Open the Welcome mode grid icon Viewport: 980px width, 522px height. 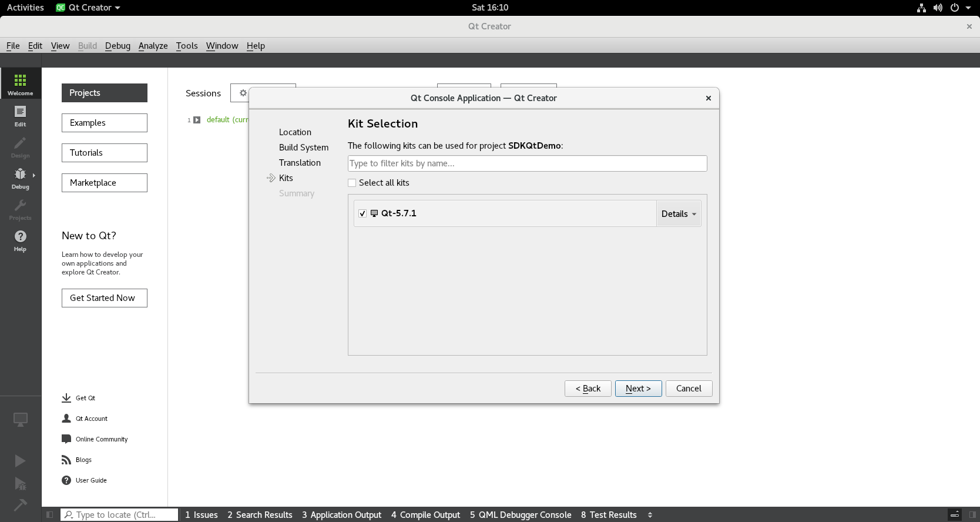[20, 81]
